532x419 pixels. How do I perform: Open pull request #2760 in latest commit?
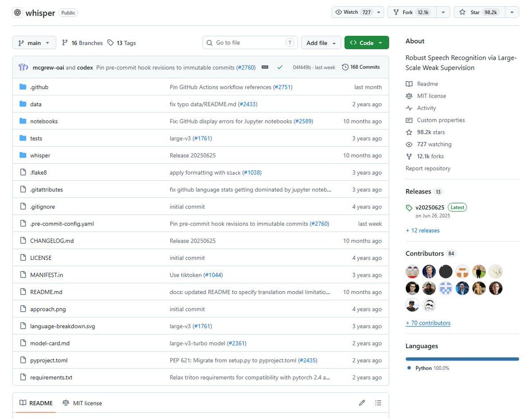coord(246,67)
